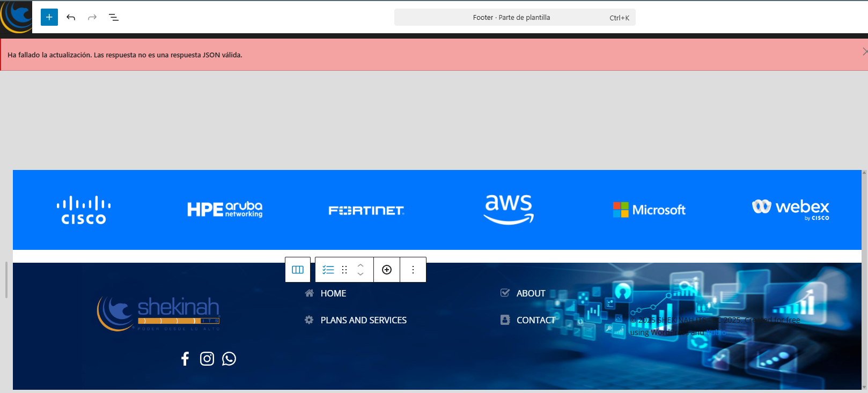Select the AWS logo image

[x=509, y=210]
